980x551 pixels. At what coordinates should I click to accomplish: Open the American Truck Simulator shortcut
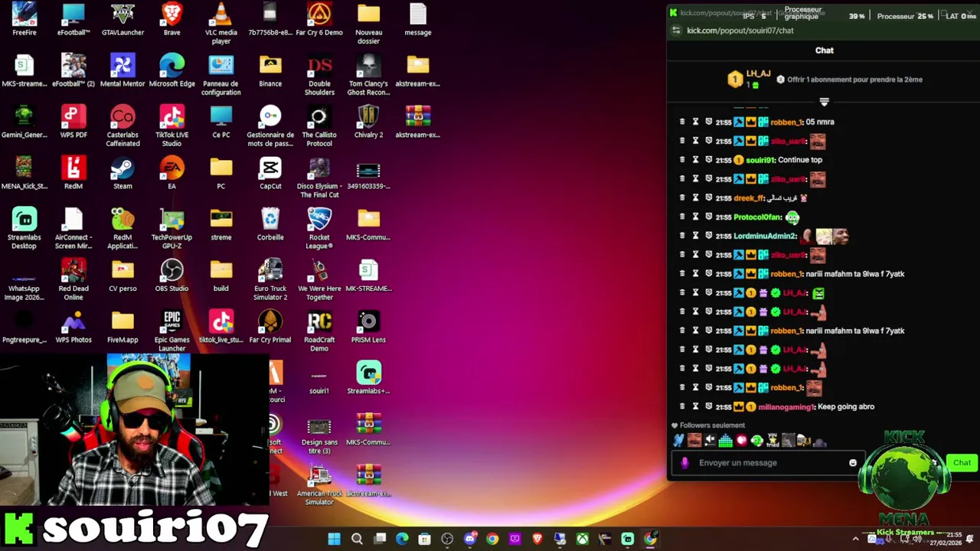coord(319,484)
